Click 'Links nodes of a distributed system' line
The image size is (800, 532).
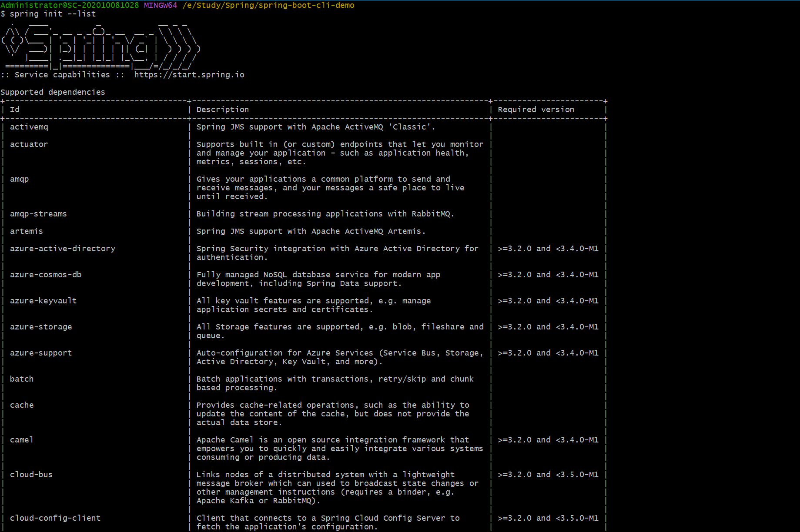pos(325,475)
